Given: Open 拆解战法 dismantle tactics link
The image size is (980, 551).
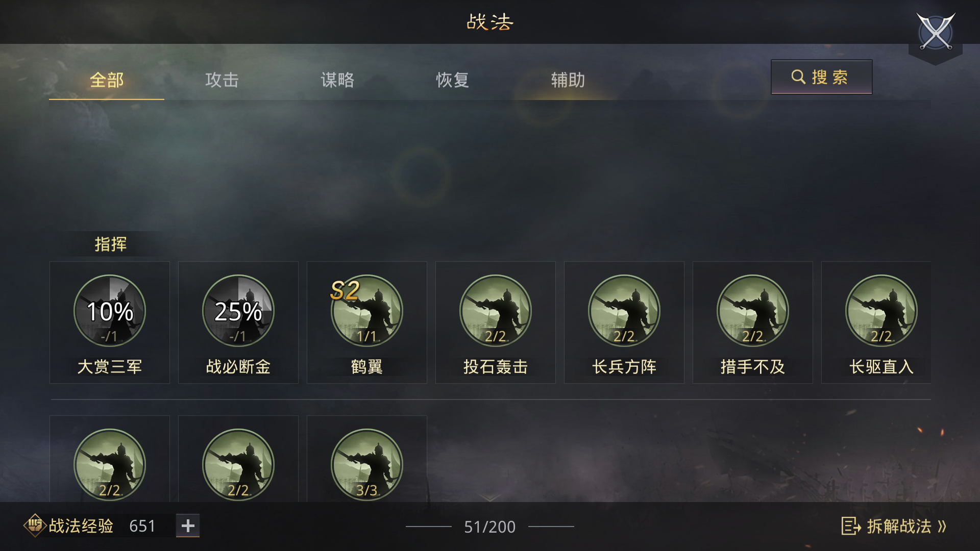Looking at the screenshot, I should [894, 526].
